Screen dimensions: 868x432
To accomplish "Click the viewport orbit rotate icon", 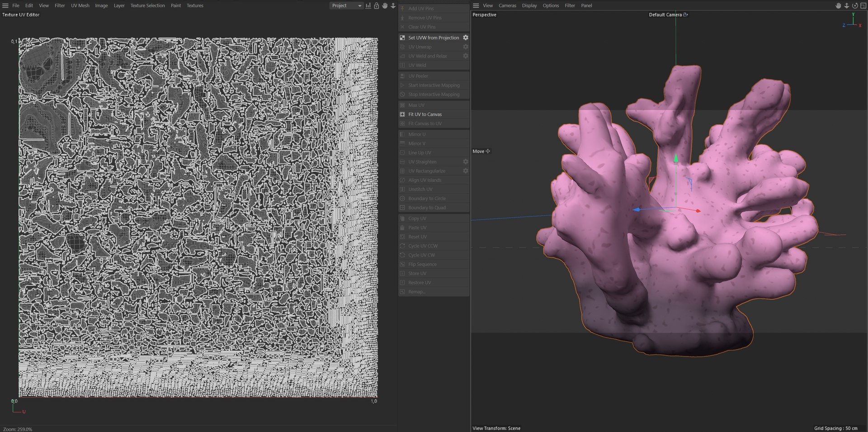I will tap(855, 5).
